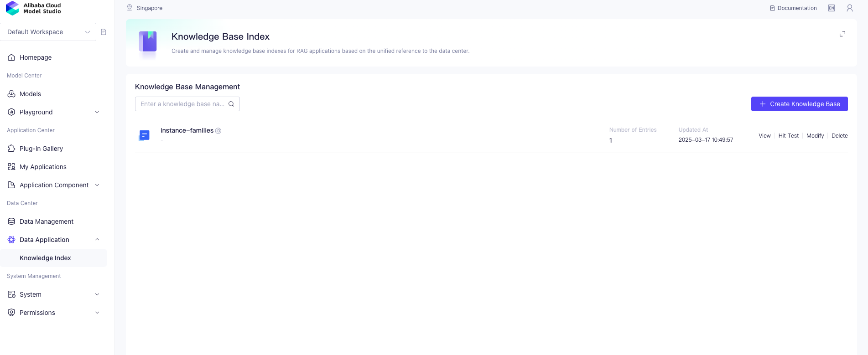Click the Updated At timestamp 2025-03-17 10:49:57
Image resolution: width=868 pixels, height=355 pixels.
point(706,140)
